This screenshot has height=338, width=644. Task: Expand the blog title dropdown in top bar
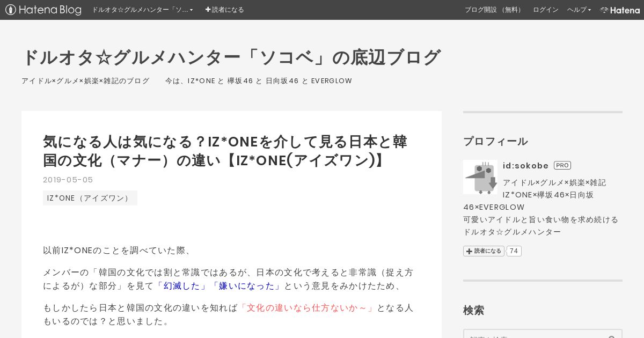(x=142, y=10)
